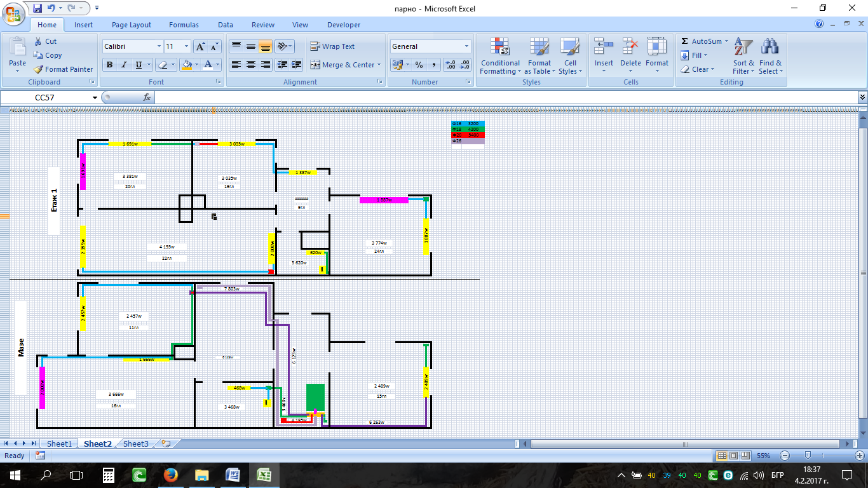
Task: Click the Insert function fx icon
Action: pos(147,97)
